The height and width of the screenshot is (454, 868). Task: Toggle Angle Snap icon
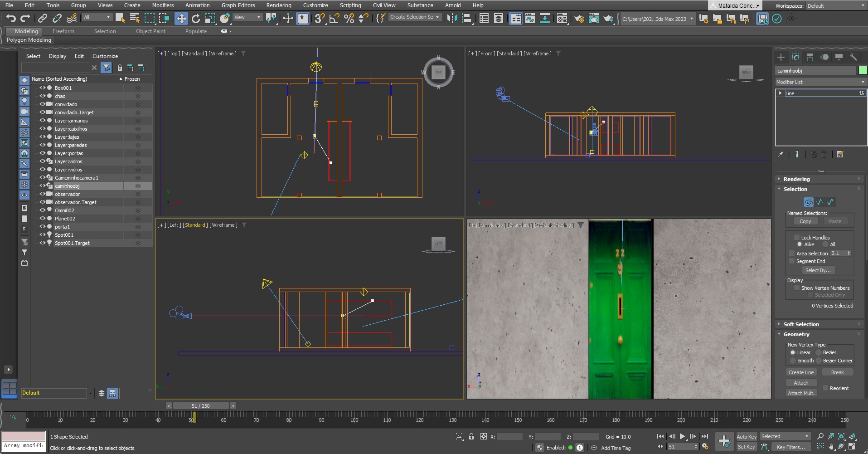click(x=335, y=19)
